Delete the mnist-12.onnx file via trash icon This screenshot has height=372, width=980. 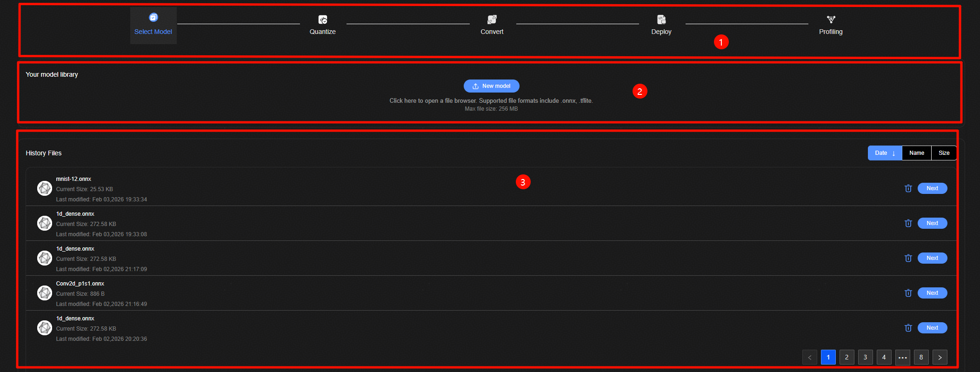(x=908, y=188)
